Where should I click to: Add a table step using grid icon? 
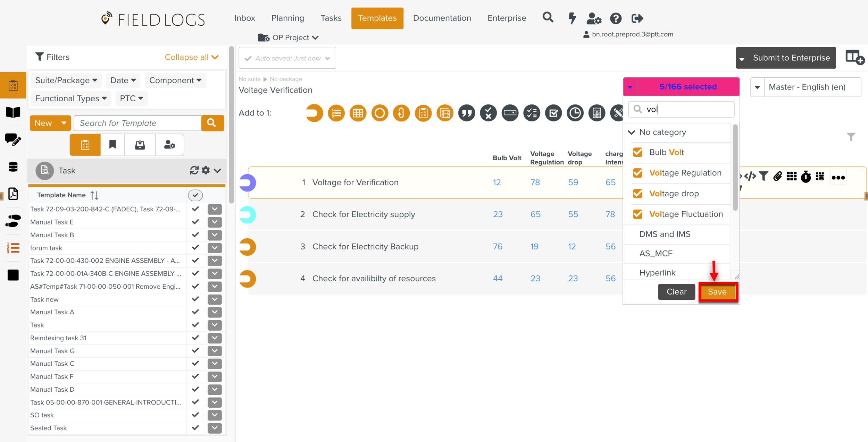358,113
